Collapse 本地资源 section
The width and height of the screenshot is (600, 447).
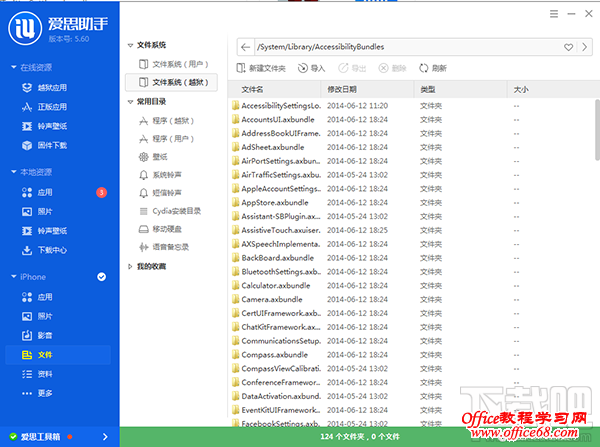(14, 172)
